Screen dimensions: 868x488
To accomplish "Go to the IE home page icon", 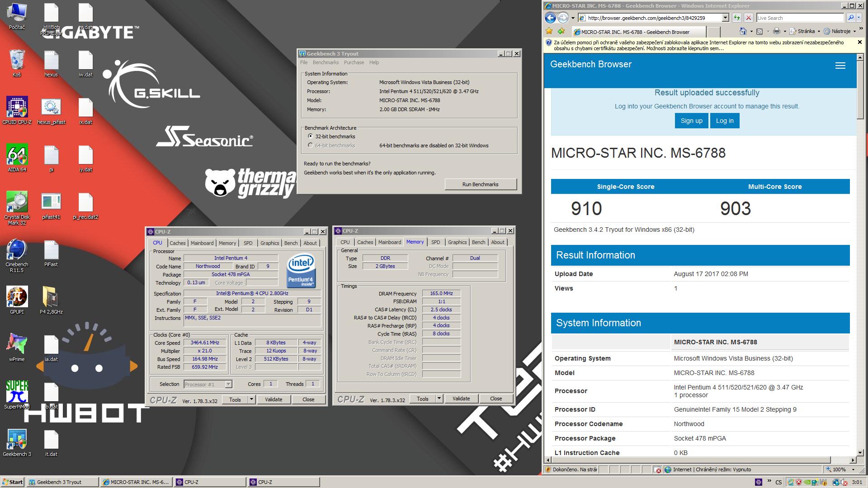I will [x=743, y=31].
